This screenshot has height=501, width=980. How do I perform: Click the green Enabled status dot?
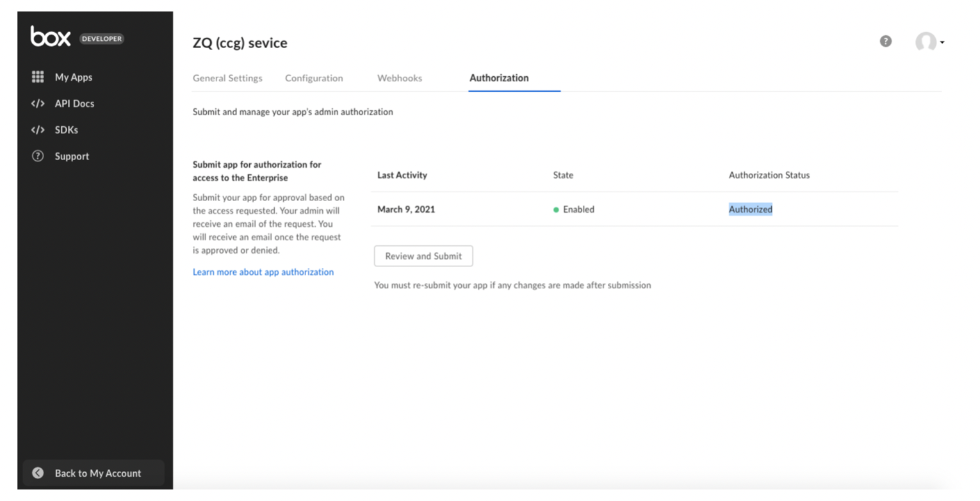(x=556, y=209)
